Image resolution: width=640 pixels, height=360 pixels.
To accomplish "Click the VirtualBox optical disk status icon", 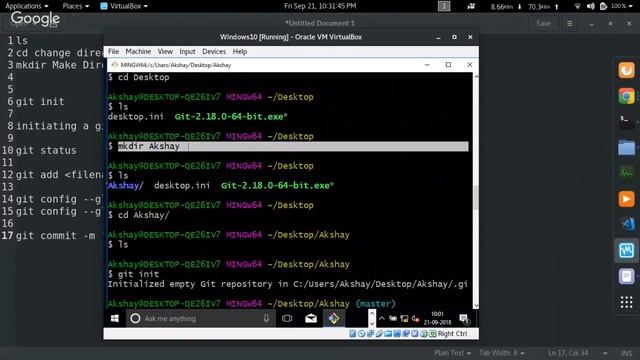I will pos(361,333).
